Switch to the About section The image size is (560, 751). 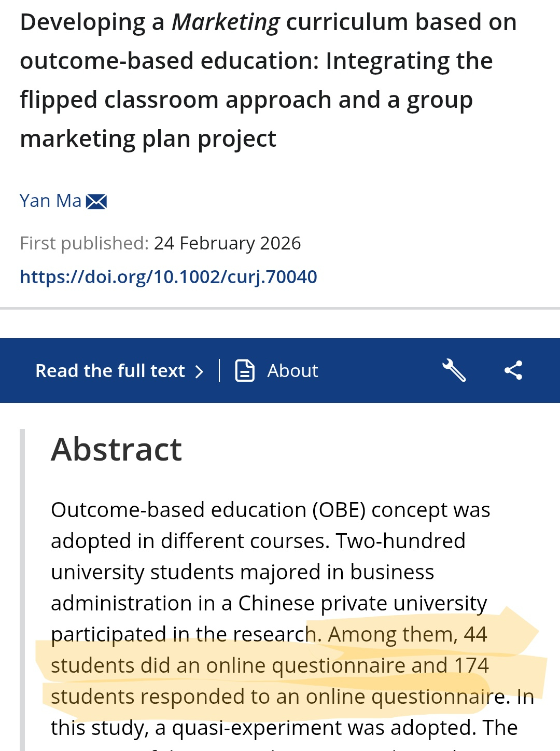pos(292,371)
